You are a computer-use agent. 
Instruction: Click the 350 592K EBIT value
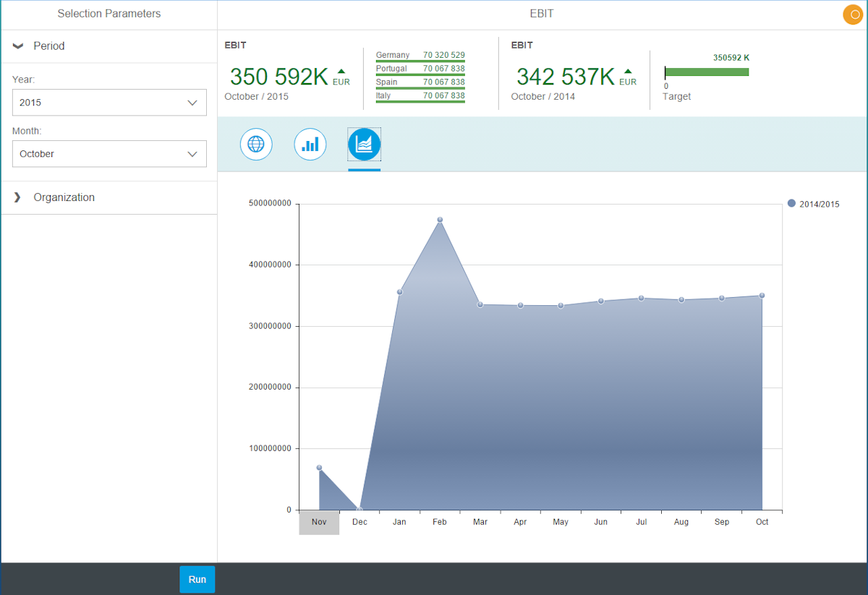(279, 77)
